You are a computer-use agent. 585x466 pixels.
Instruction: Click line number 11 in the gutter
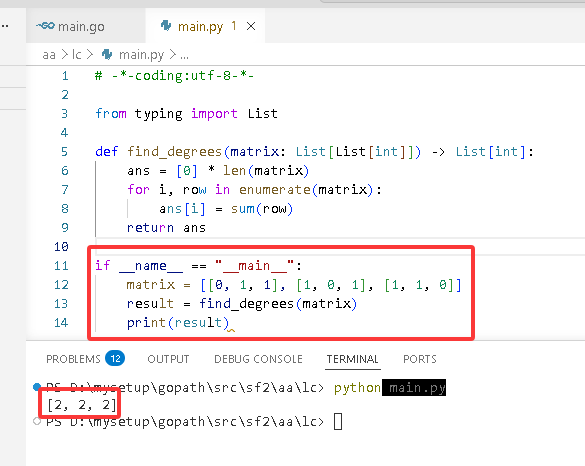click(61, 266)
